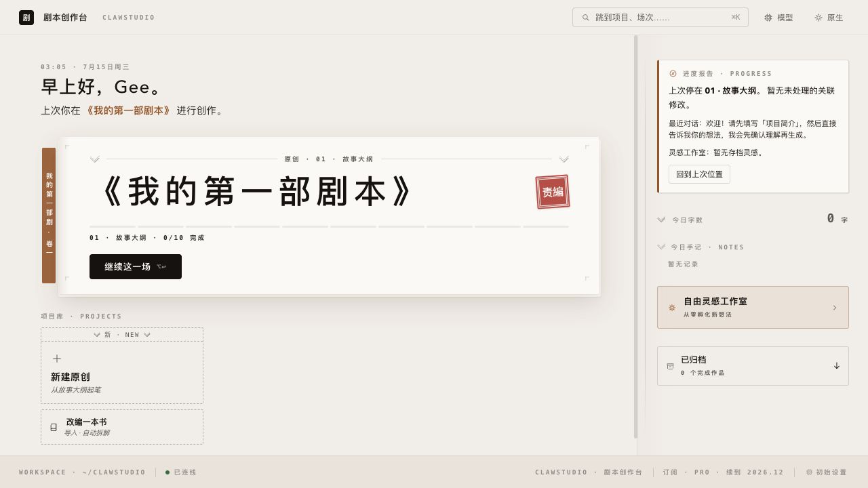868x488 pixels.
Task: Open the 模型 model settings icon
Action: point(768,18)
